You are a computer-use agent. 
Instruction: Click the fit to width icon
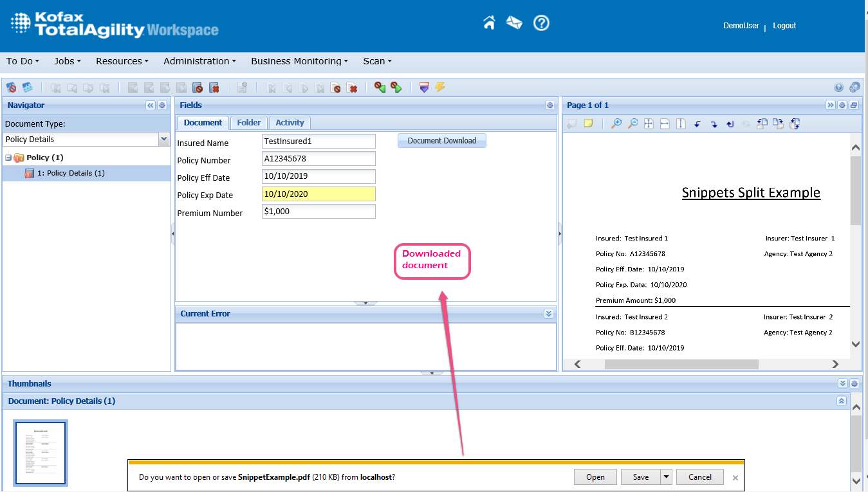tap(665, 123)
